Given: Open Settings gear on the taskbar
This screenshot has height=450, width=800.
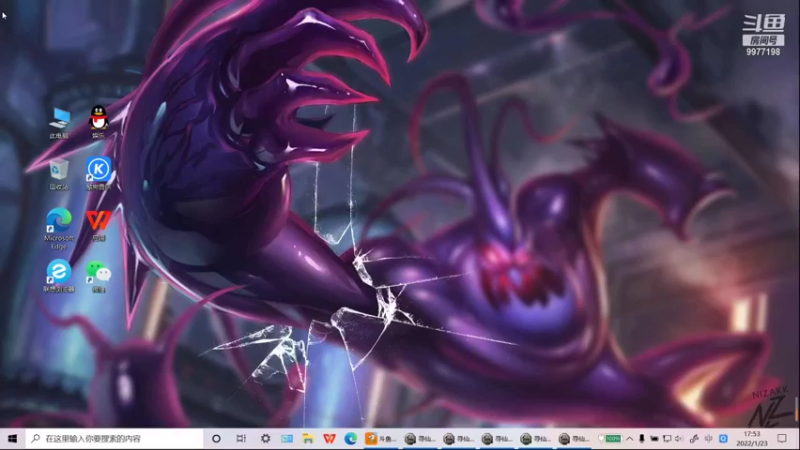Looking at the screenshot, I should (x=265, y=439).
